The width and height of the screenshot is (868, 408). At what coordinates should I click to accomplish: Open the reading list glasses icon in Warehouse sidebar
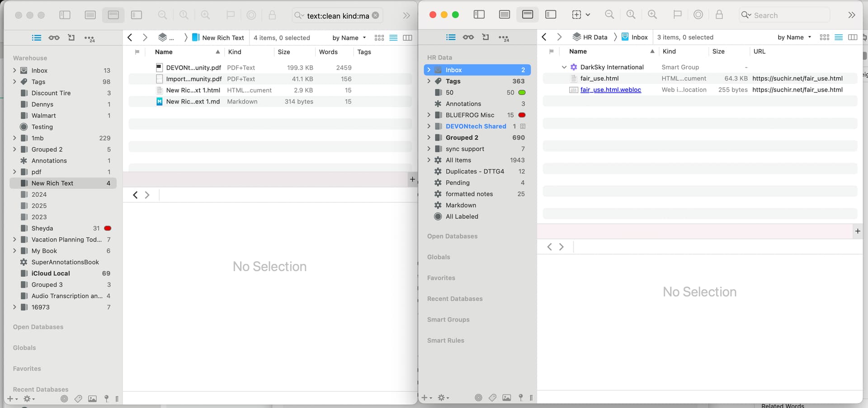point(54,38)
